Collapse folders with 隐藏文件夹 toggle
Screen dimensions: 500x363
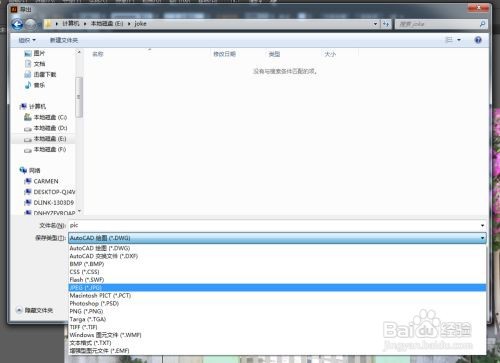pyautogui.click(x=35, y=310)
